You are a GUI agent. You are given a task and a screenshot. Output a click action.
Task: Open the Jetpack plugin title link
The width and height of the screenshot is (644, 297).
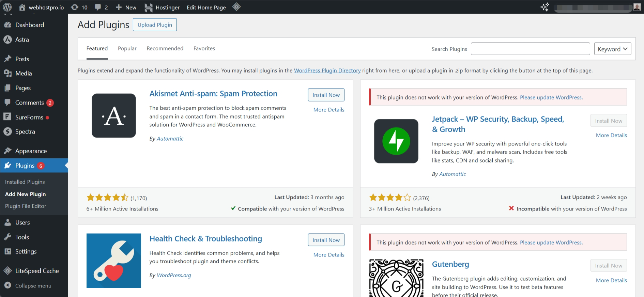[498, 124]
